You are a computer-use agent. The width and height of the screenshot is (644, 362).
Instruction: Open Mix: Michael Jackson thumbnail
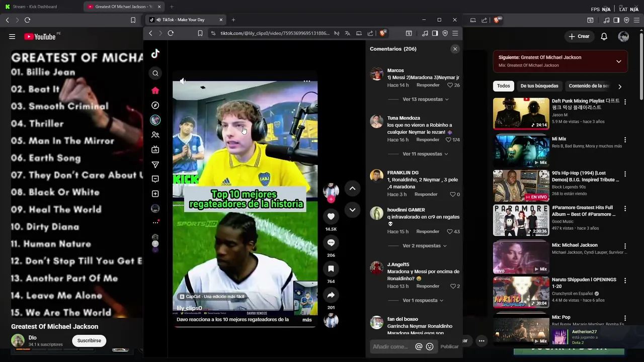(x=521, y=257)
